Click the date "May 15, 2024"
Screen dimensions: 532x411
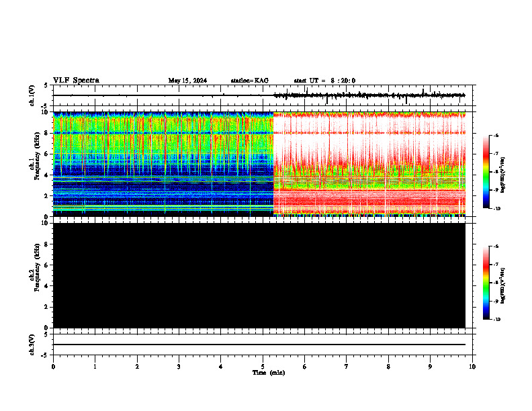[187, 81]
